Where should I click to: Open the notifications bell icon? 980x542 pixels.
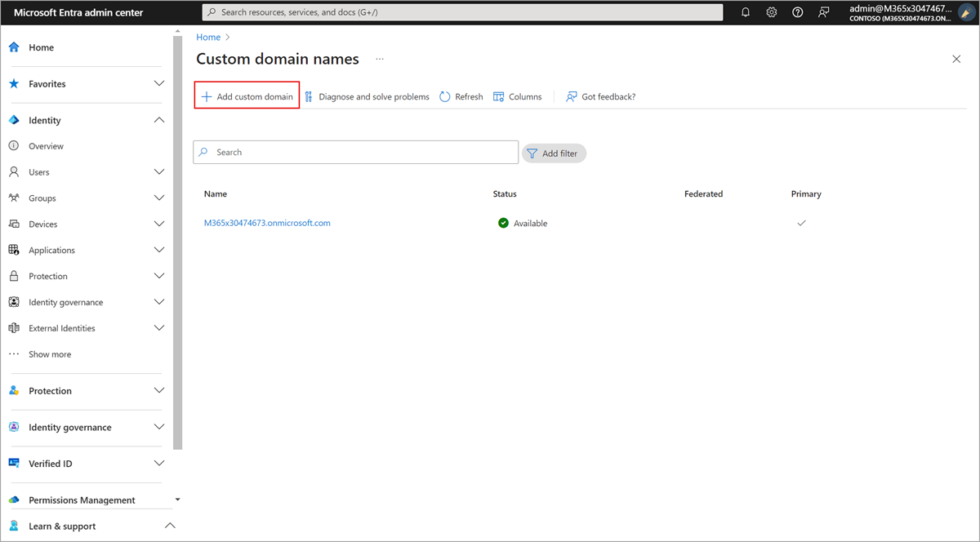click(746, 12)
